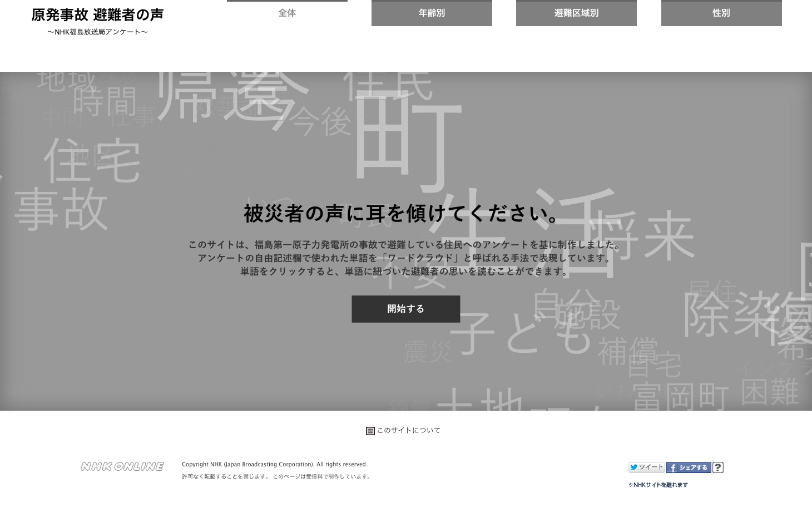The image size is (812, 517).
Task: Click the word 住宅 in the cloud
Action: point(92,161)
